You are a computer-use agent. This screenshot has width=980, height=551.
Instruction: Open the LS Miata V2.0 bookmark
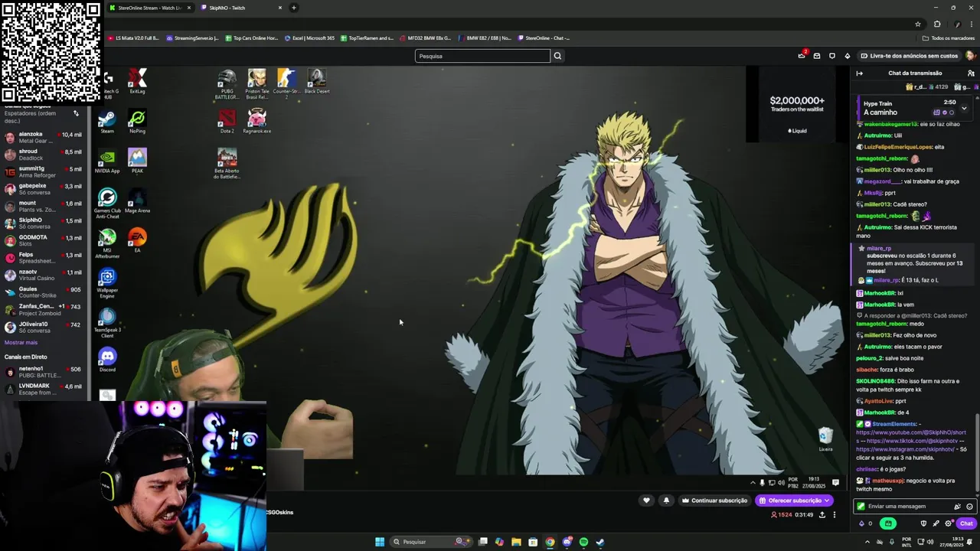pos(135,38)
